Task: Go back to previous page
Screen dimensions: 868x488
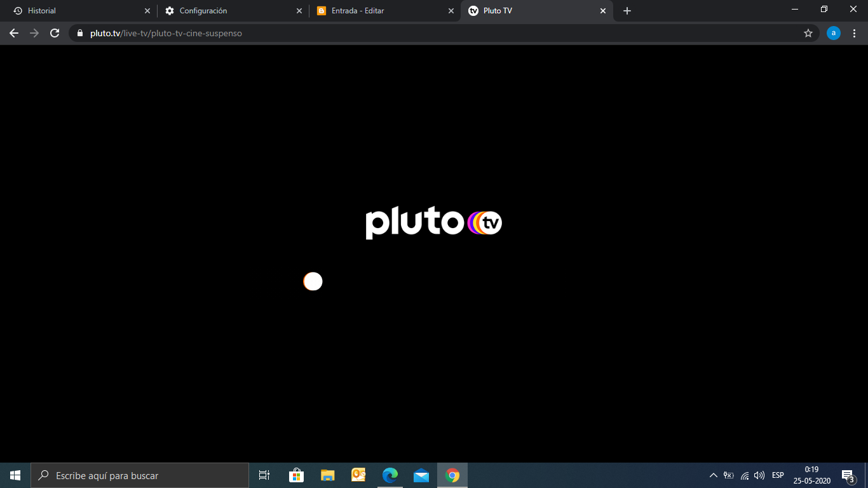Action: (14, 33)
